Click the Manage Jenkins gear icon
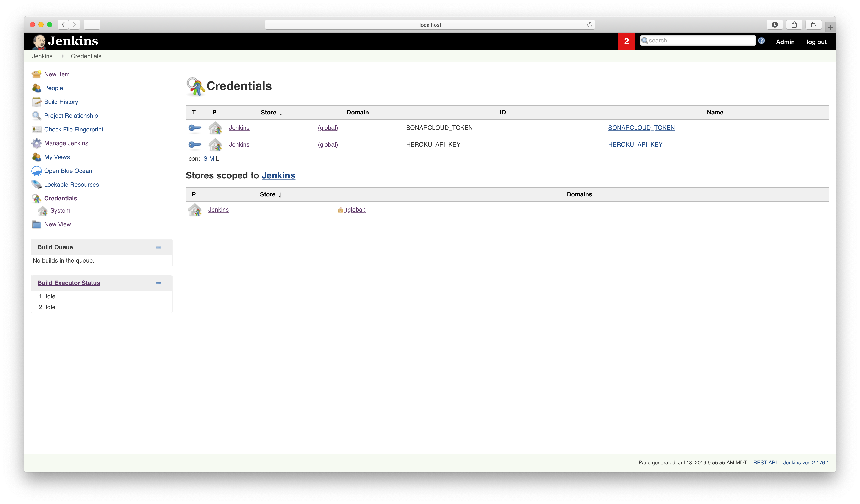Viewport: 860px width, 504px height. click(36, 143)
